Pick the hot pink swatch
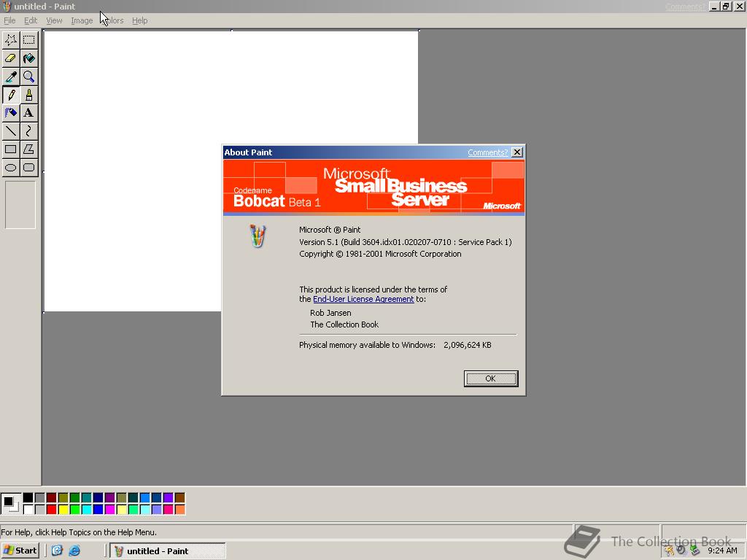Screen dimensions: 747x560 pyautogui.click(x=169, y=510)
